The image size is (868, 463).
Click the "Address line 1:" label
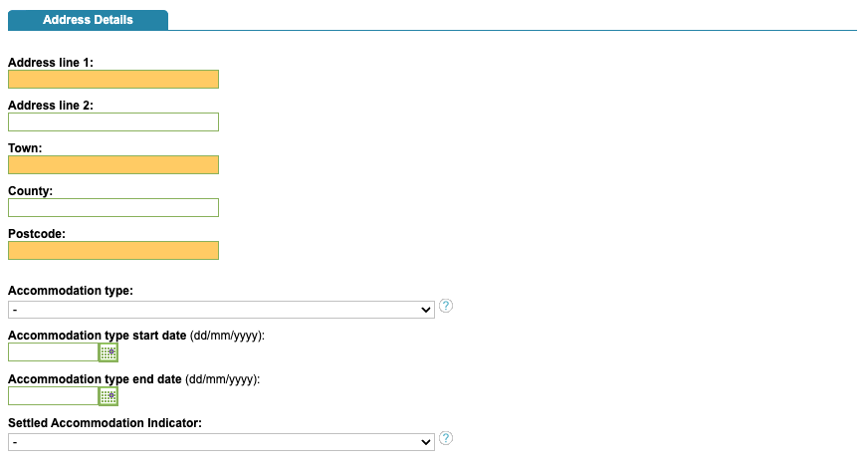coord(51,62)
